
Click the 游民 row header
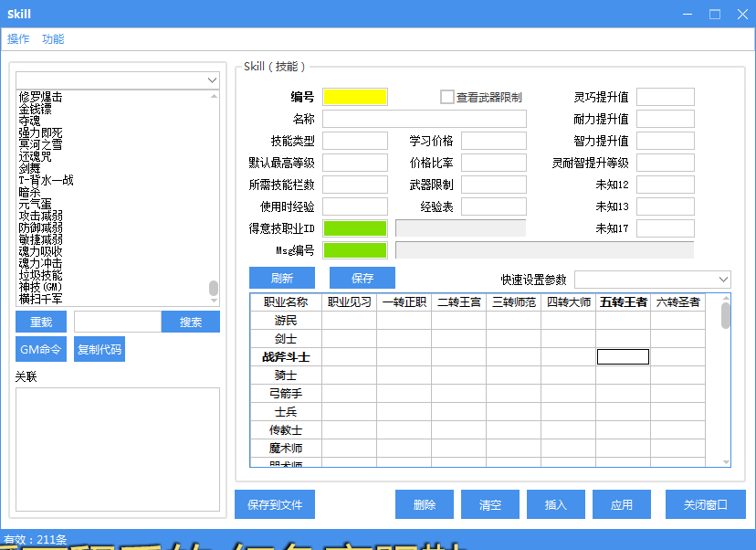pos(286,321)
